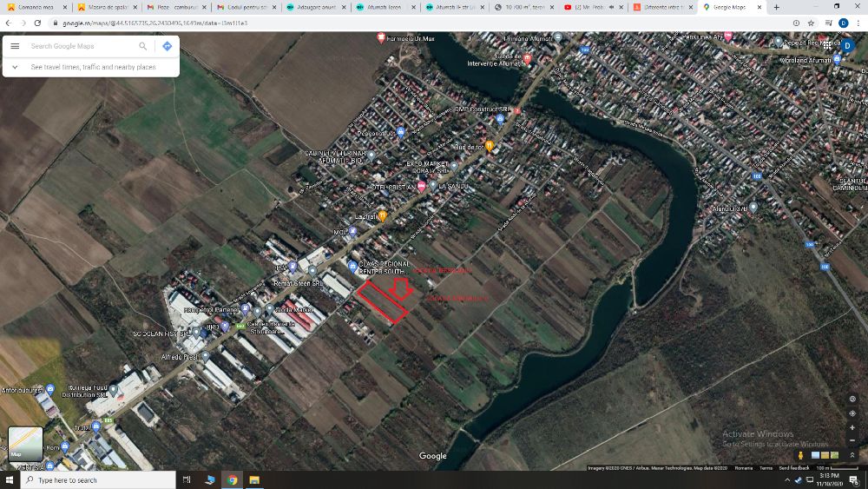Click the Bud de for restaurant pin
This screenshot has width=868, height=489.
coord(490,146)
